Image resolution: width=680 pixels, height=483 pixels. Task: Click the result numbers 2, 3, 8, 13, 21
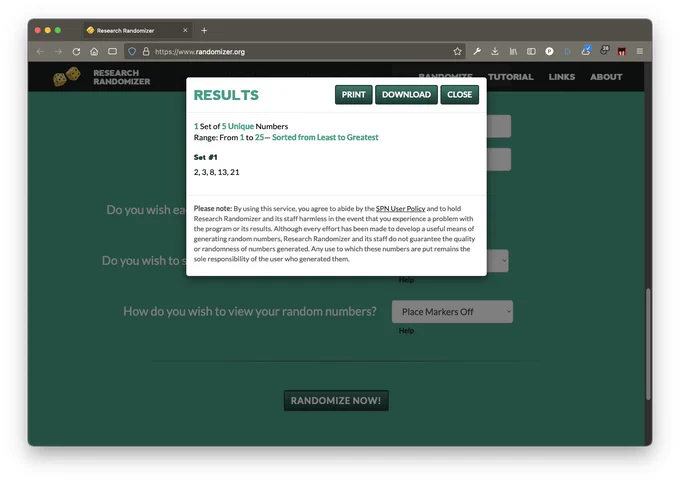pos(216,172)
